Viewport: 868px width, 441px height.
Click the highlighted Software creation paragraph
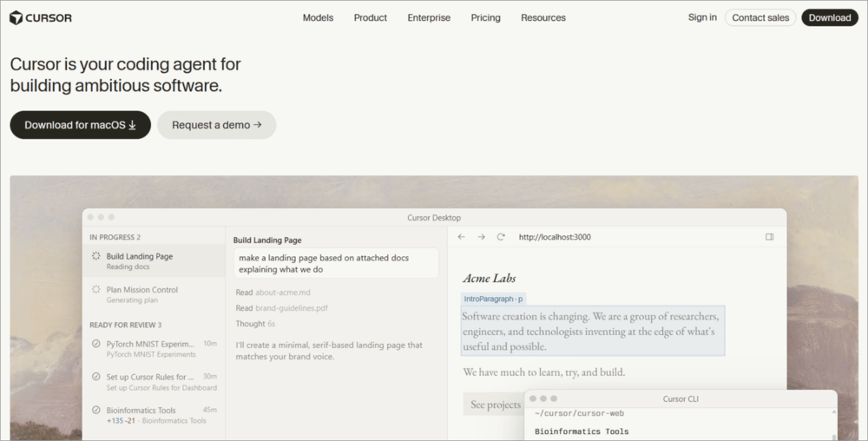[593, 331]
